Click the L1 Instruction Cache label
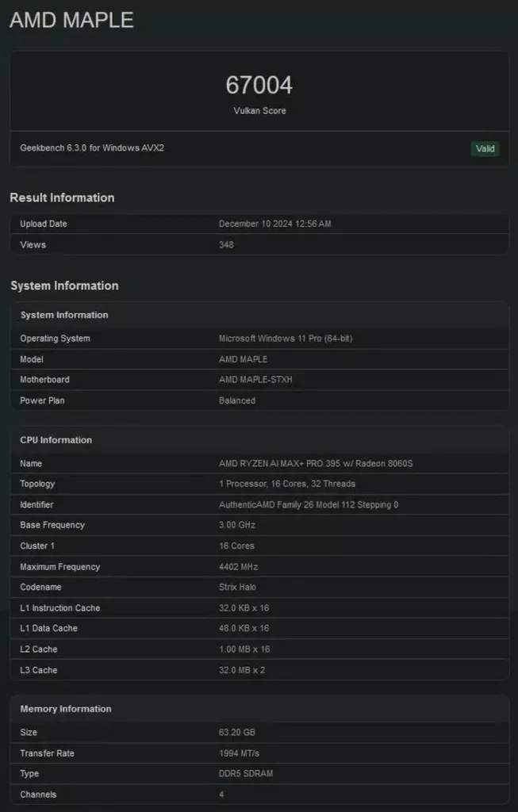Image resolution: width=518 pixels, height=812 pixels. click(x=59, y=608)
